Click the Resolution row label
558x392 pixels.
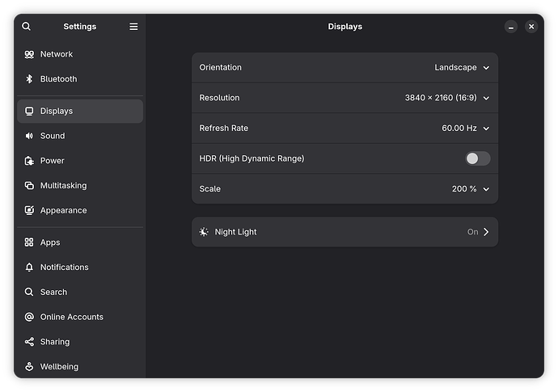click(x=219, y=98)
